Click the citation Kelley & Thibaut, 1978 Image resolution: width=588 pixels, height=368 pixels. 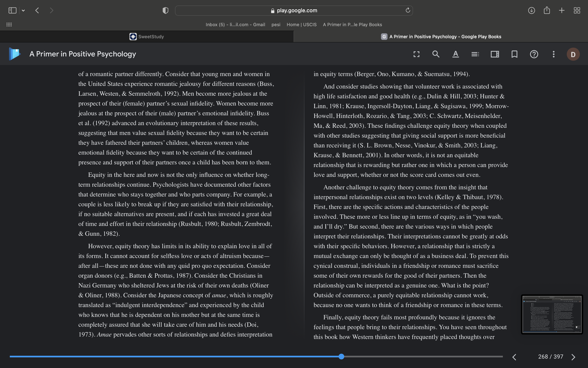click(468, 197)
